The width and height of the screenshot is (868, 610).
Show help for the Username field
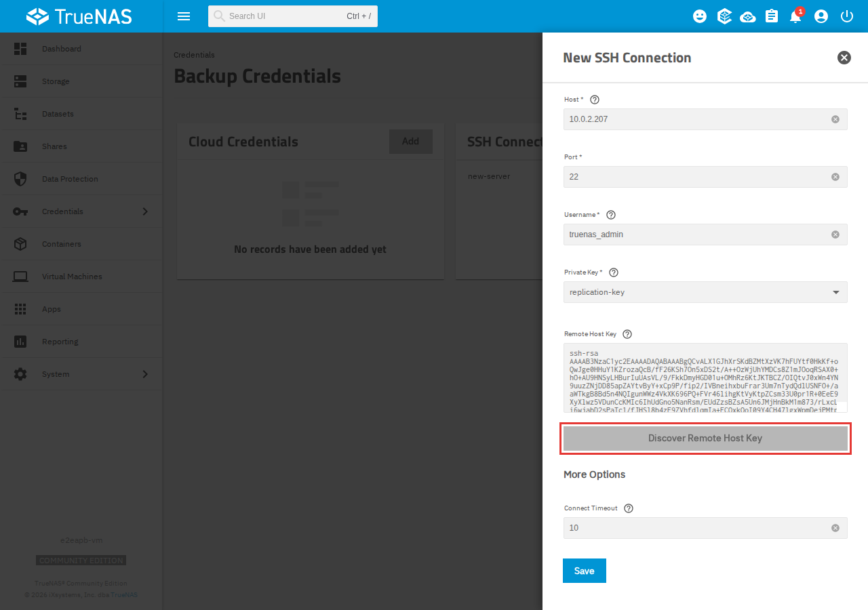coord(611,215)
